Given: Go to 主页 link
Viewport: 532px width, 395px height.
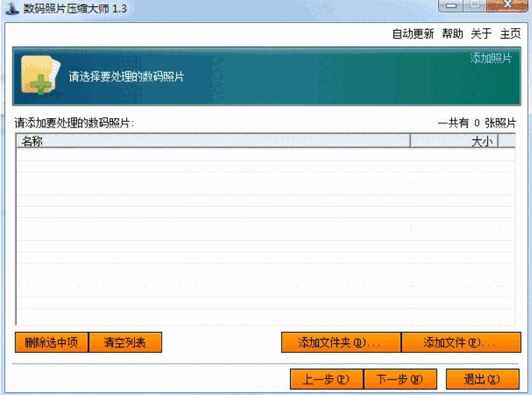Looking at the screenshot, I should click(x=510, y=34).
